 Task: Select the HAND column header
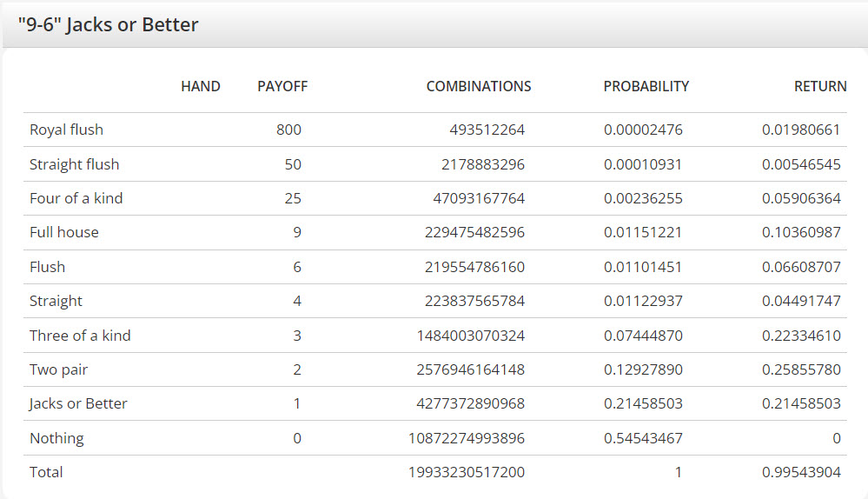[200, 86]
